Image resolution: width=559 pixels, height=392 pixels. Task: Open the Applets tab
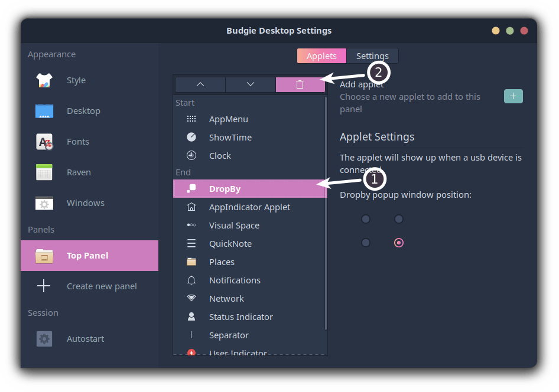pyautogui.click(x=321, y=56)
